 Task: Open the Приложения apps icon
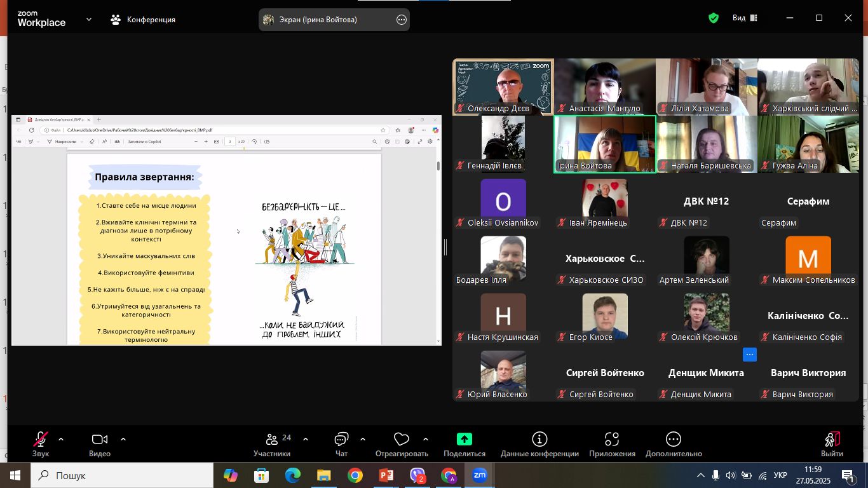[612, 440]
